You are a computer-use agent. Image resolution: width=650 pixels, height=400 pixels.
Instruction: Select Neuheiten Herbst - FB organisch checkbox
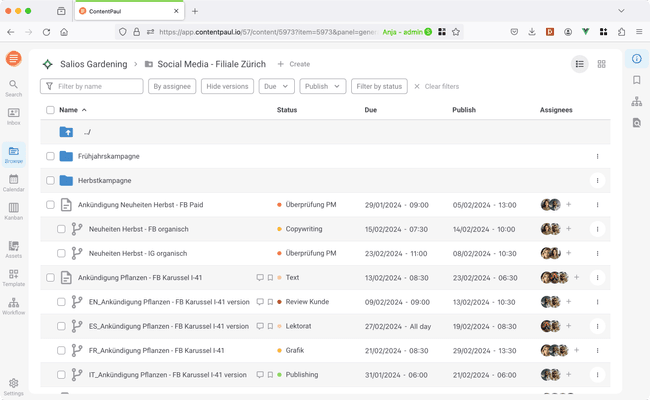61,229
